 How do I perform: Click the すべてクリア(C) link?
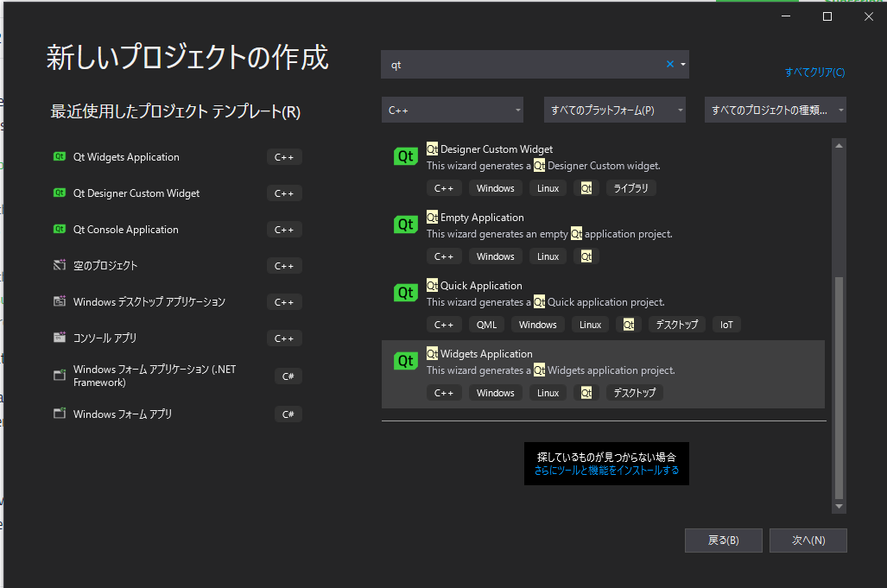(x=814, y=73)
